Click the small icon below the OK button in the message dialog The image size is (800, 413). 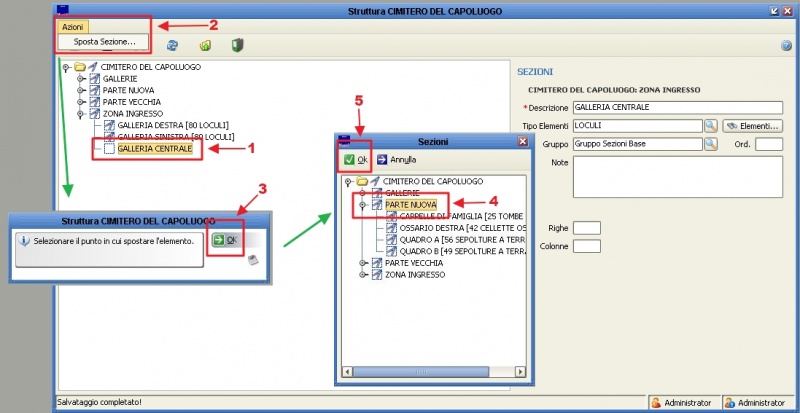[x=252, y=260]
